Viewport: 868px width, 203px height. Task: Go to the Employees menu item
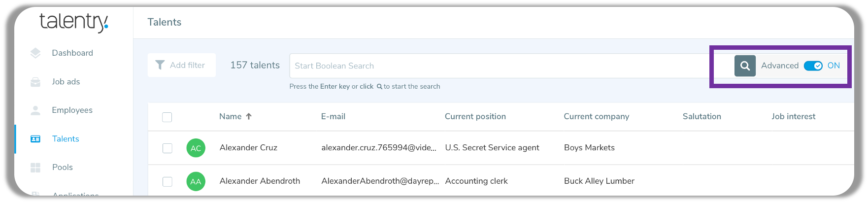pos(72,110)
